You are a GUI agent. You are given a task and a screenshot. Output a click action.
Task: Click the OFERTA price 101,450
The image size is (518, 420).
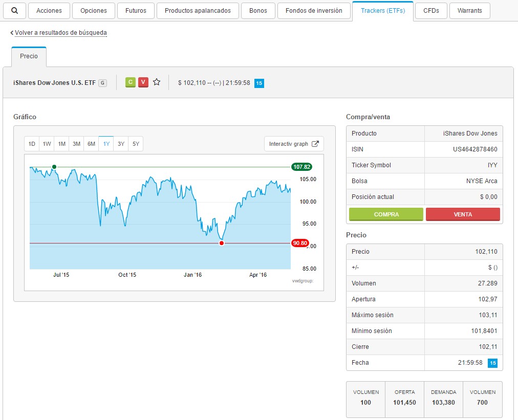tap(404, 403)
